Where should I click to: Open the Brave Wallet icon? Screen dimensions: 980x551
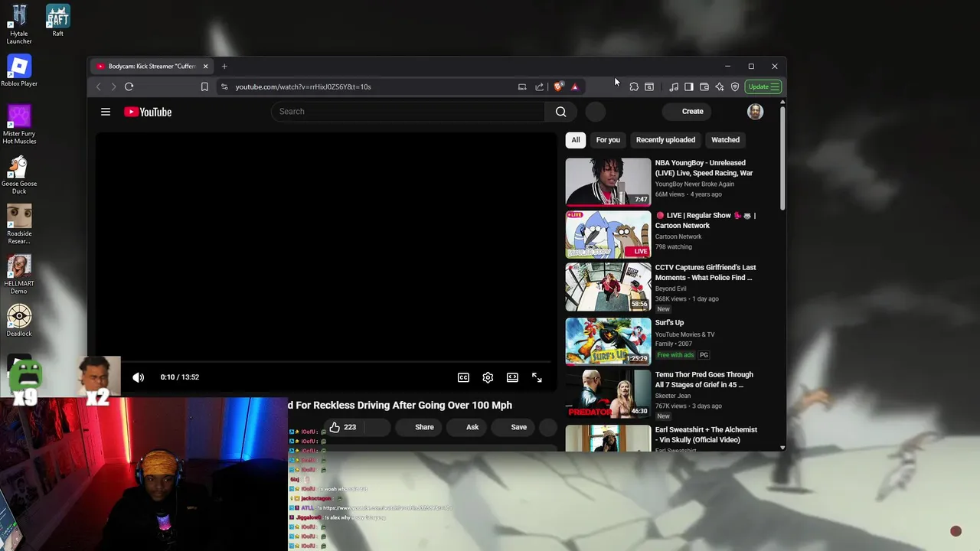(704, 86)
